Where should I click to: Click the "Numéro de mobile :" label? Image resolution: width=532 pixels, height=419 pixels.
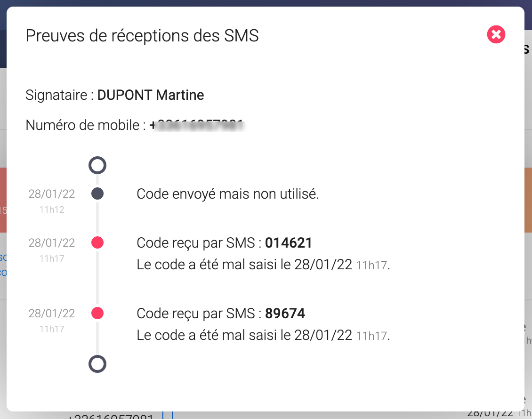86,125
